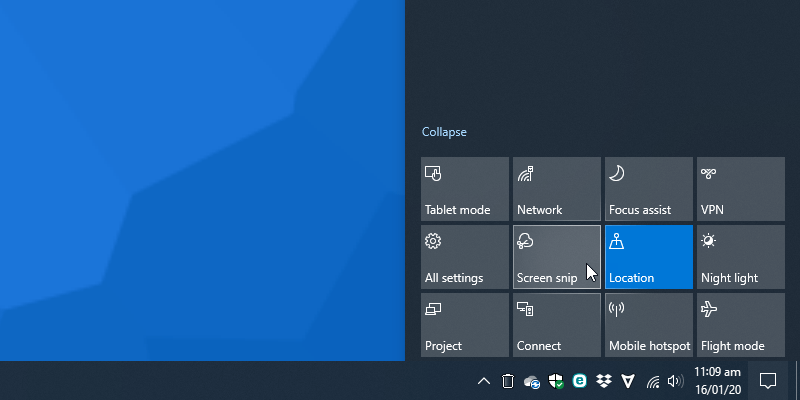Open All settings
This screenshot has width=800, height=400.
click(x=465, y=256)
